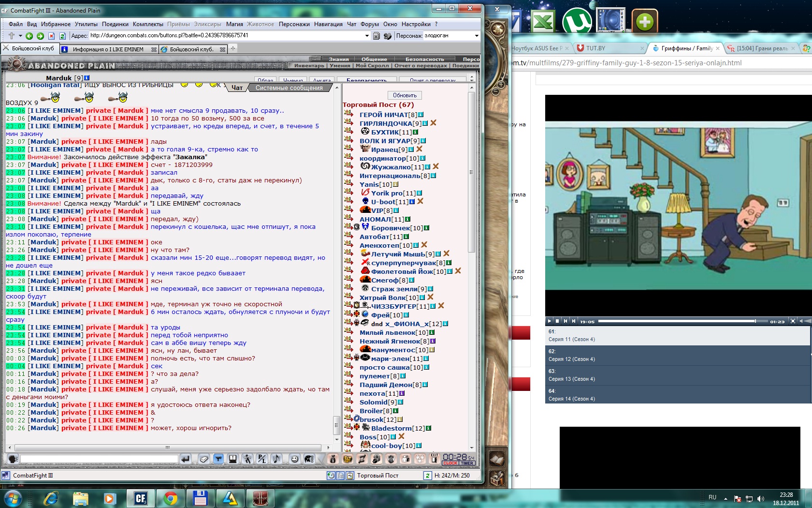Click the address bar icon right of URL dropdown
This screenshot has width=812, height=508.
click(377, 36)
